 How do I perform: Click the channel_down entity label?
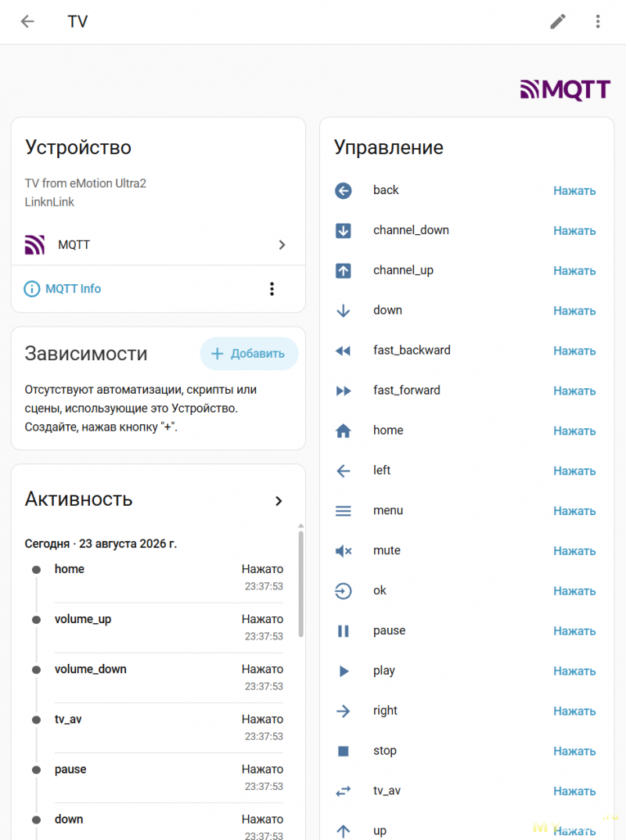(411, 230)
